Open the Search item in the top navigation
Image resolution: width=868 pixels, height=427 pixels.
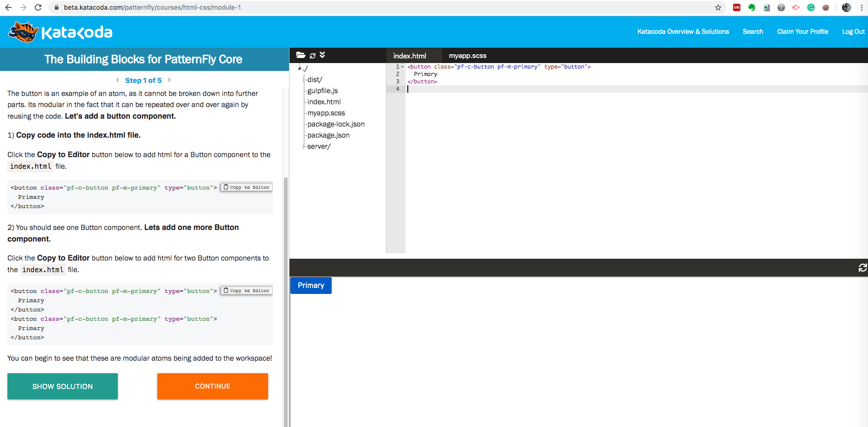[752, 32]
